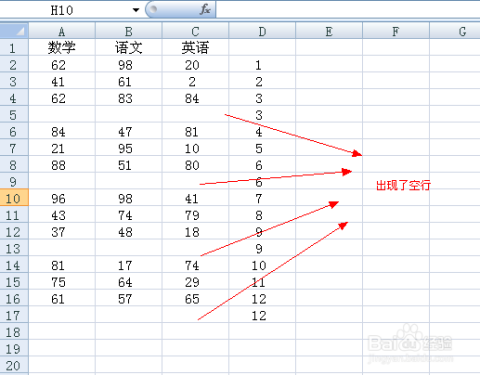The image size is (480, 375).
Task: Click cell C10 with value 41
Action: click(x=195, y=198)
